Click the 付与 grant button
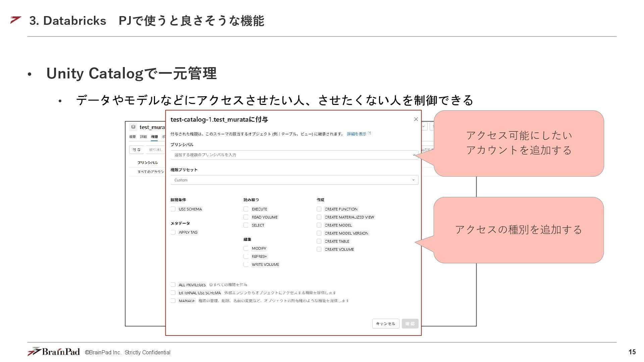 [137, 149]
